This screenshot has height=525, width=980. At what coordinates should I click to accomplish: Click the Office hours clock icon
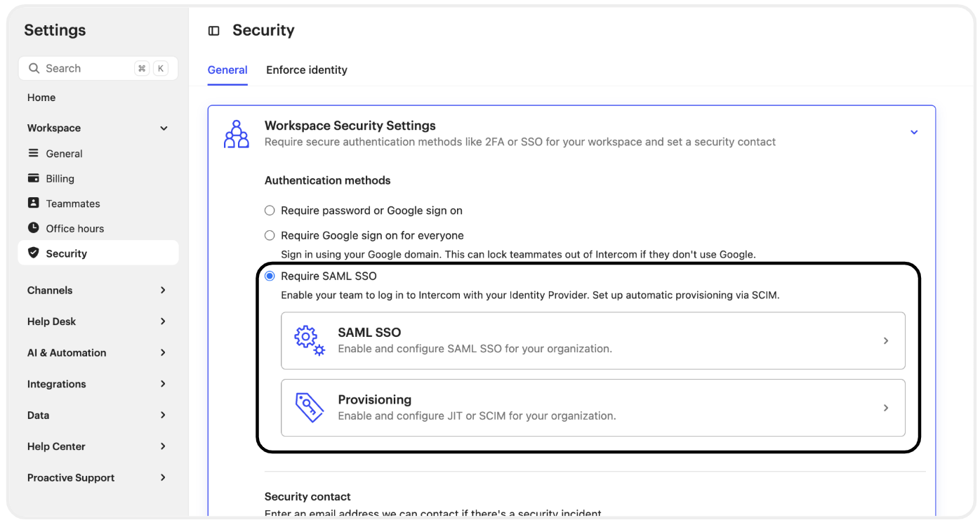pyautogui.click(x=33, y=228)
